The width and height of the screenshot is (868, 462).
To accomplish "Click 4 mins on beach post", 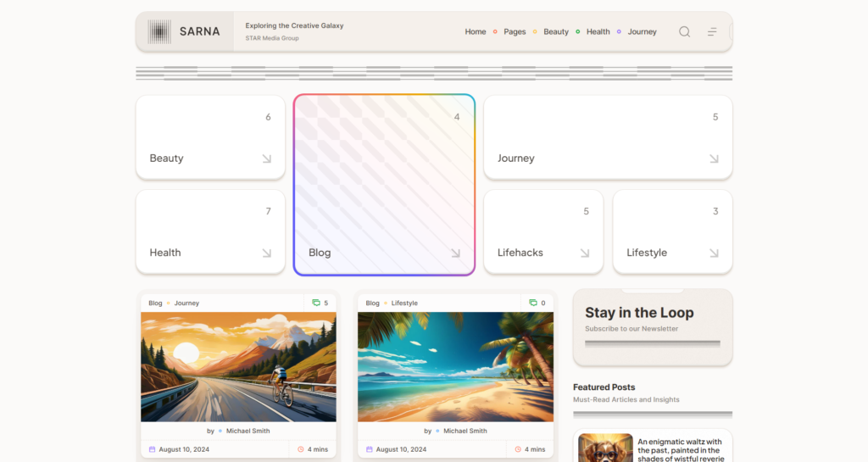I will pyautogui.click(x=535, y=449).
